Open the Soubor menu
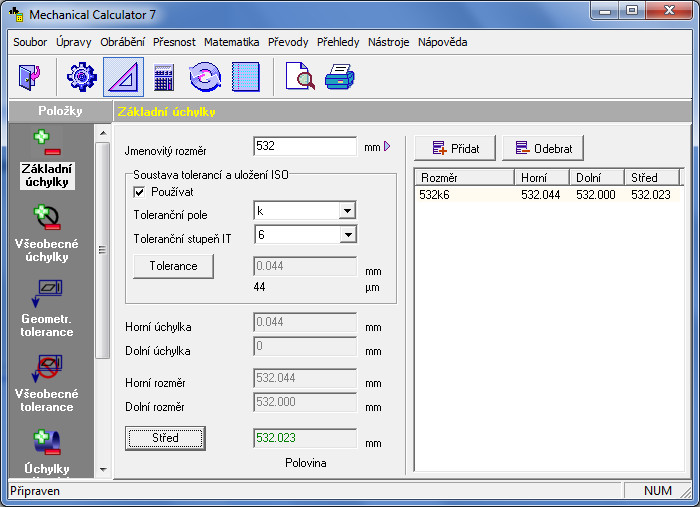The width and height of the screenshot is (700, 507). coord(30,42)
